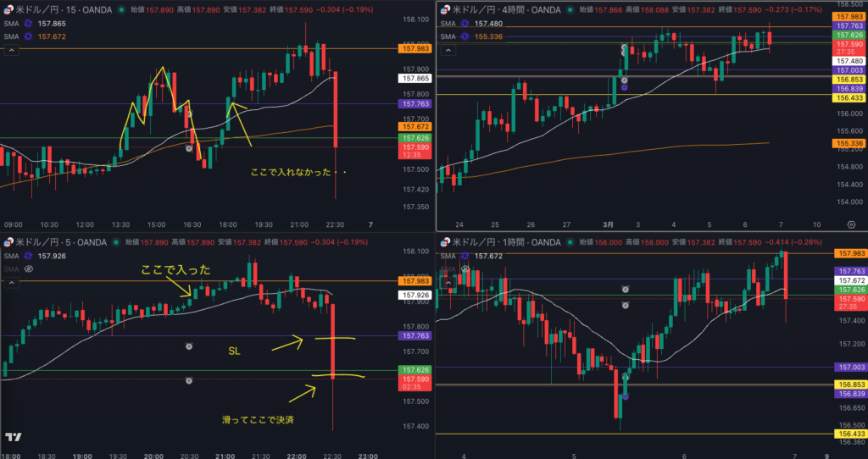Click USD/JPY flag icon on 4-hour chart
Viewport: 868px width, 459px height.
444,9
